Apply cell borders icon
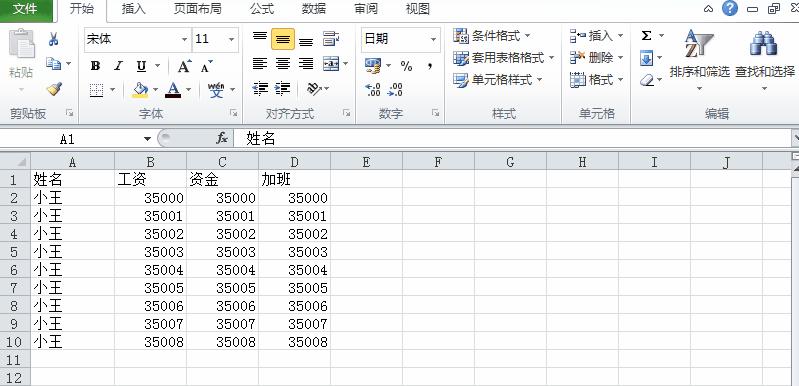The height and width of the screenshot is (386, 799). pos(96,90)
